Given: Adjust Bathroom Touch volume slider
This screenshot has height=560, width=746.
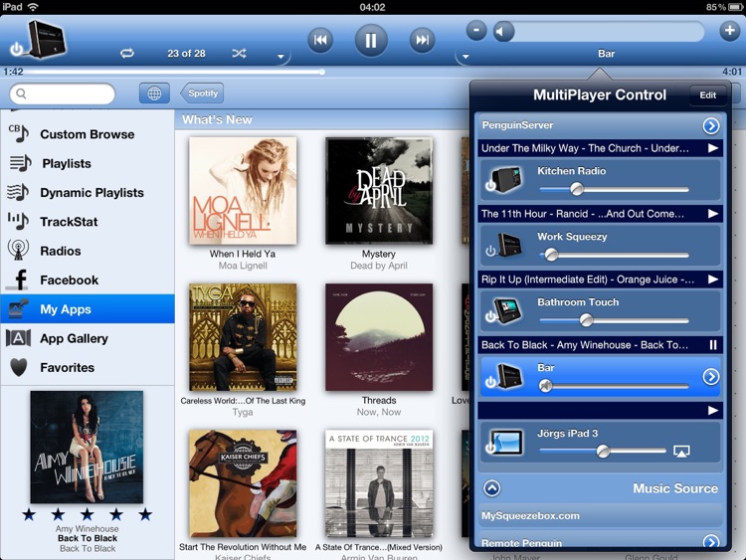Looking at the screenshot, I should [614, 320].
